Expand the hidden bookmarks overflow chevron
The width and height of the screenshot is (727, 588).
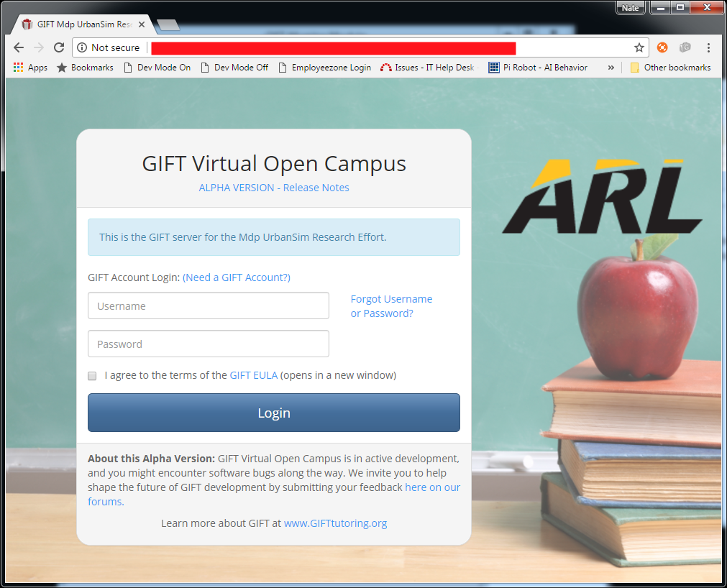tap(611, 68)
